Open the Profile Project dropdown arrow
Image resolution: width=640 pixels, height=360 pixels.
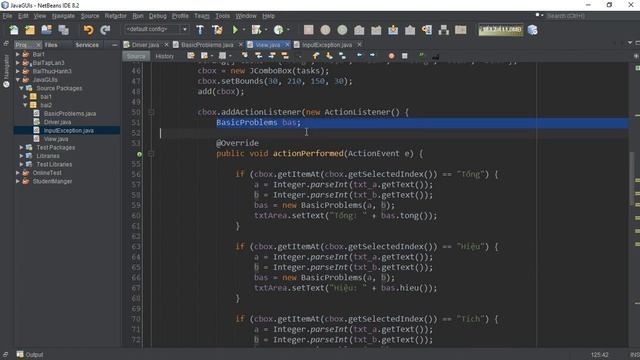[288, 30]
